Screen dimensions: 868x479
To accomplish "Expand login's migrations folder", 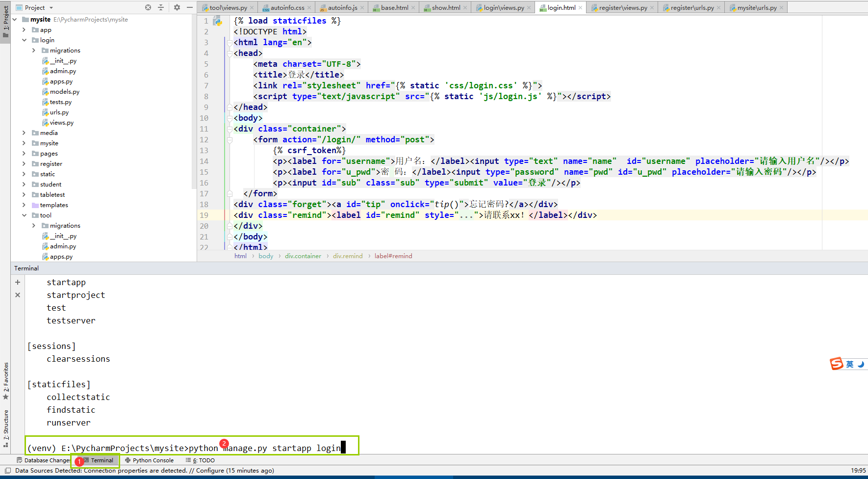I will tap(34, 51).
